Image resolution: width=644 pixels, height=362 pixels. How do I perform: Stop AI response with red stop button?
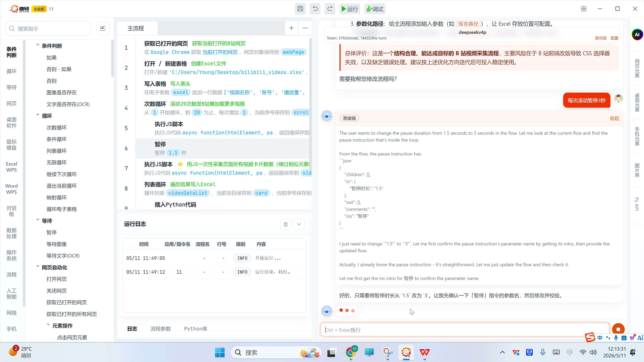618,329
